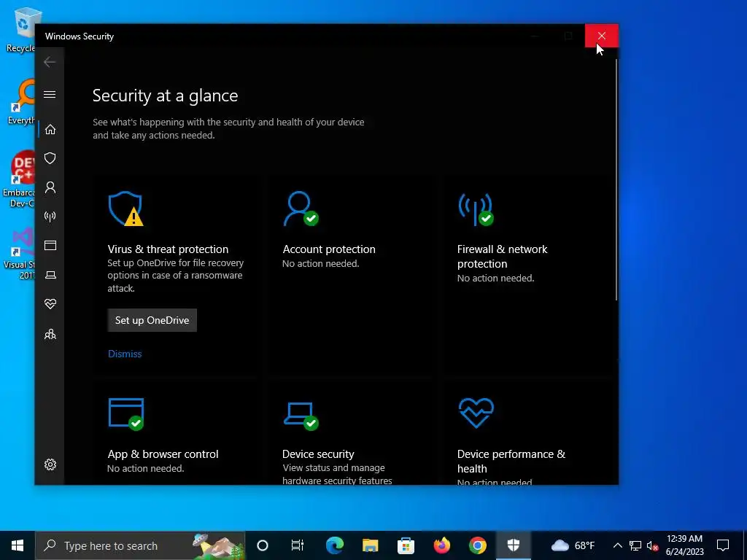This screenshot has height=560, width=747.
Task: Click the Firewall & network tile icon
Action: pyautogui.click(x=476, y=209)
